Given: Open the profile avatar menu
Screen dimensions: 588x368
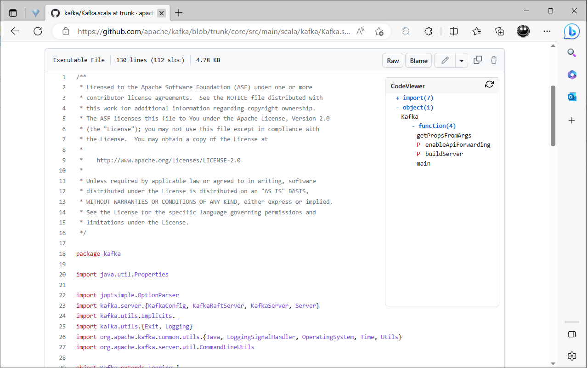Looking at the screenshot, I should pyautogui.click(x=523, y=31).
